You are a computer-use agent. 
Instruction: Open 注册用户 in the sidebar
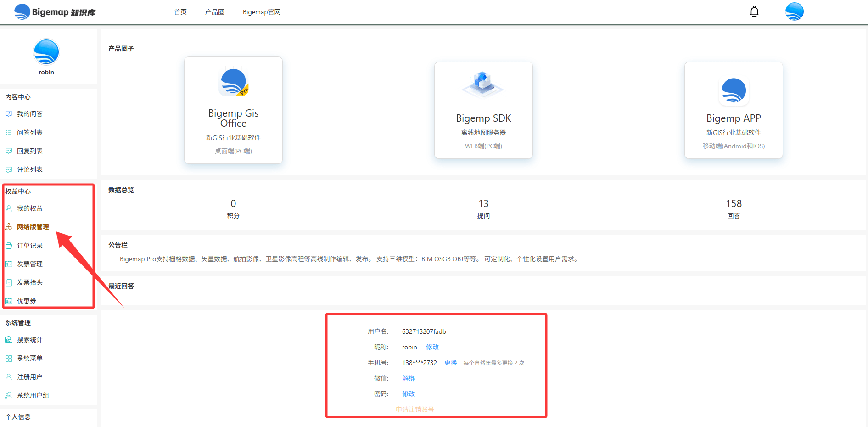(30, 377)
